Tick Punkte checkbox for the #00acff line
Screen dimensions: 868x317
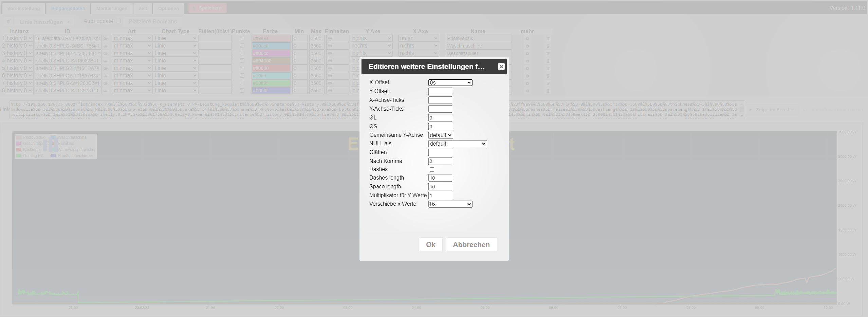(242, 46)
